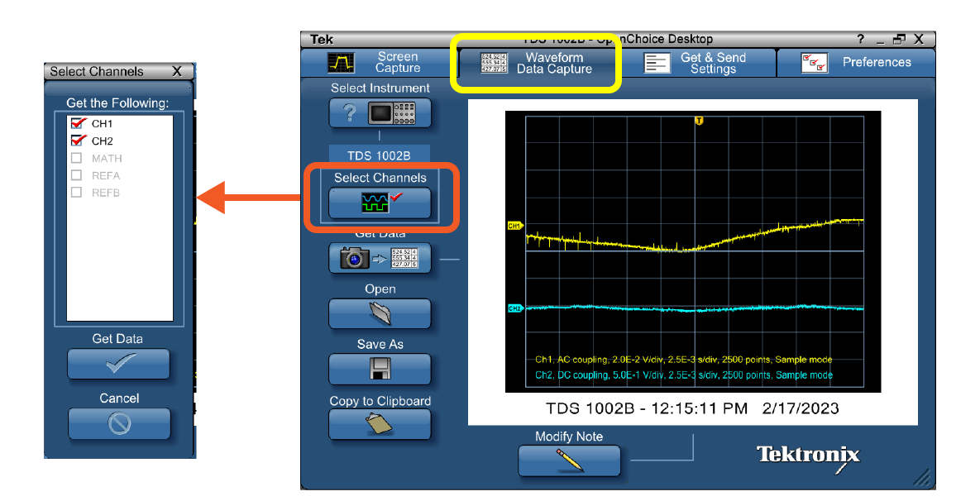Click the yellow CH1 marker on waveform display
Screen dimensions: 980x501
pos(514,226)
